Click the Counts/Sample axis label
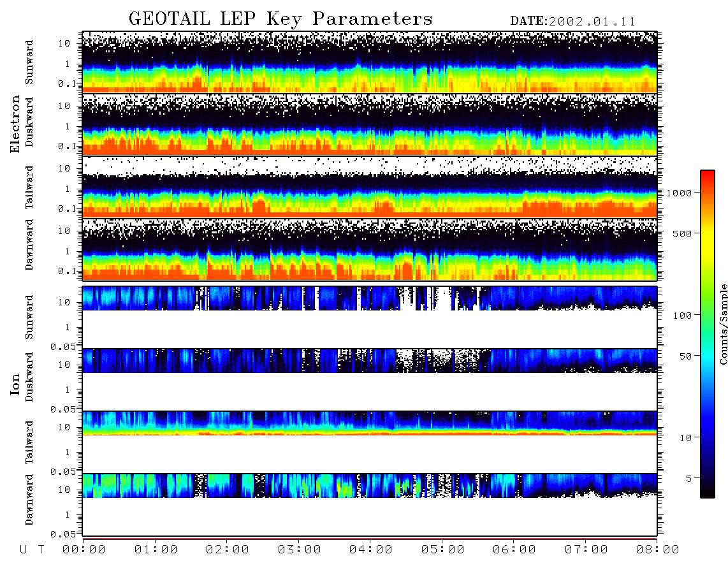This screenshot has height=561, width=728. point(723,324)
